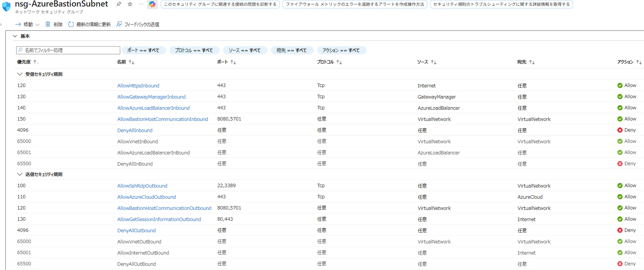
Task: Open AllowSshRdpOutbound rule
Action: point(142,186)
